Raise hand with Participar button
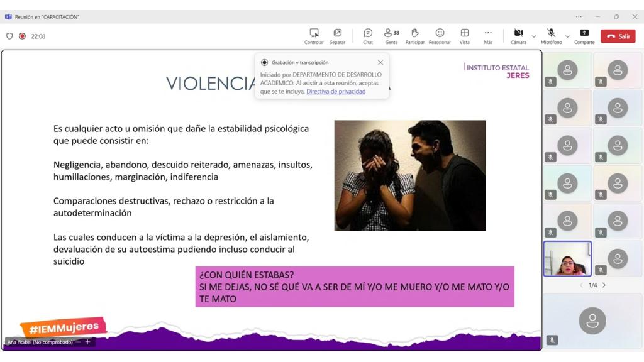Viewport: 644px width, 362px height. [414, 36]
